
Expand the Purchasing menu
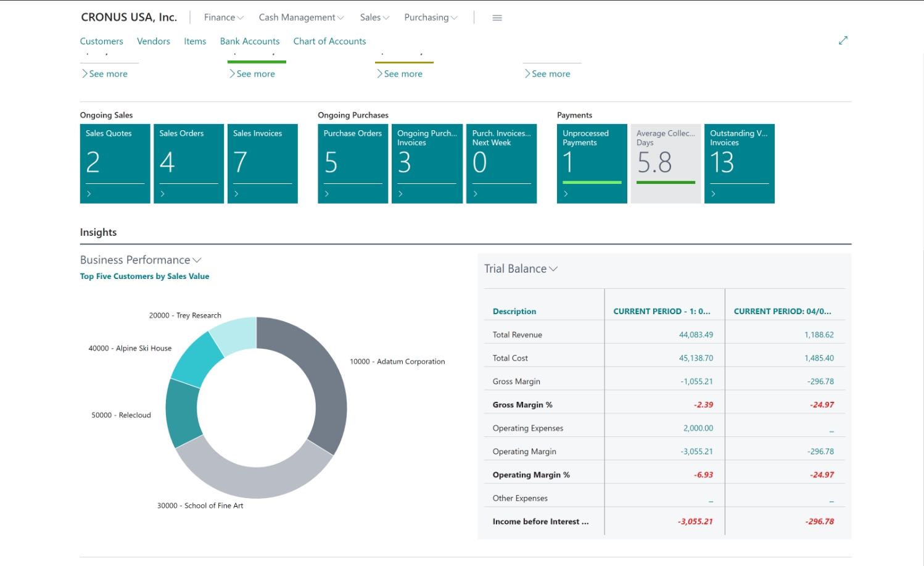tap(431, 17)
